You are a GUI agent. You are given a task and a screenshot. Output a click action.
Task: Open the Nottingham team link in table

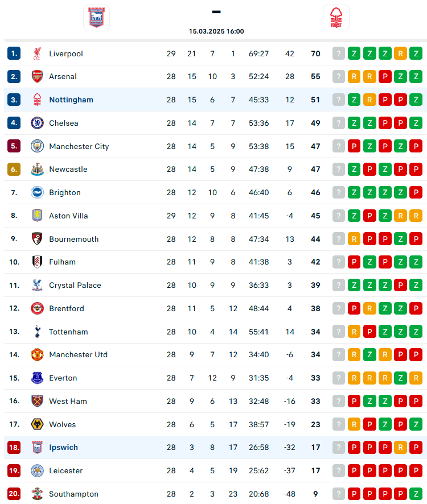[71, 100]
